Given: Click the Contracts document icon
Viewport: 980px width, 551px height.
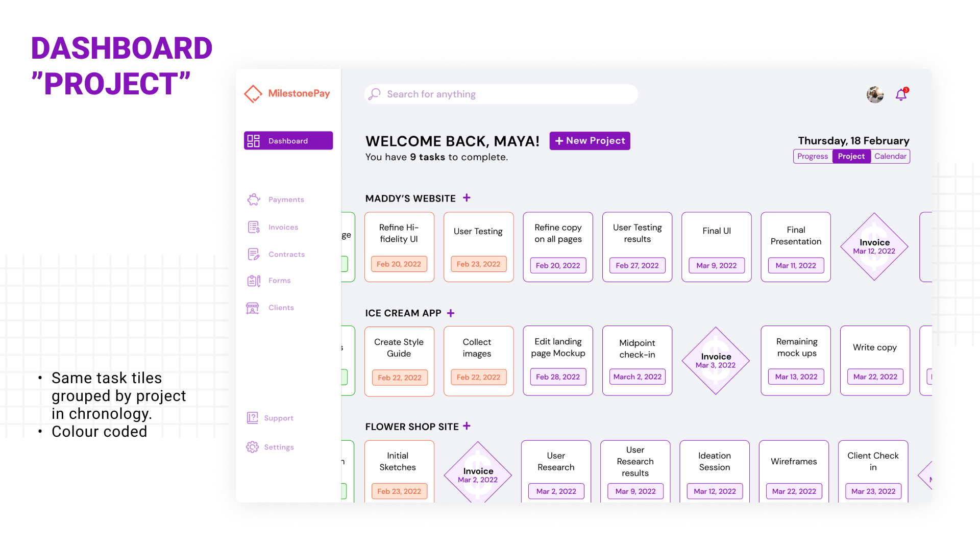Looking at the screenshot, I should [x=254, y=254].
